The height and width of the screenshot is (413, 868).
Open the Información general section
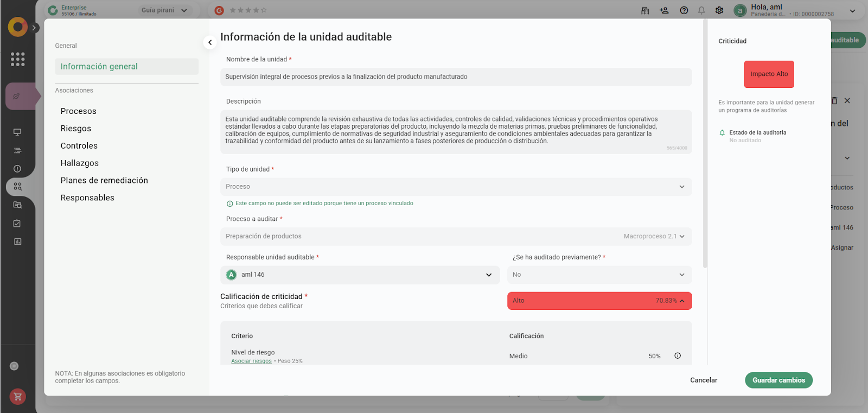click(99, 66)
